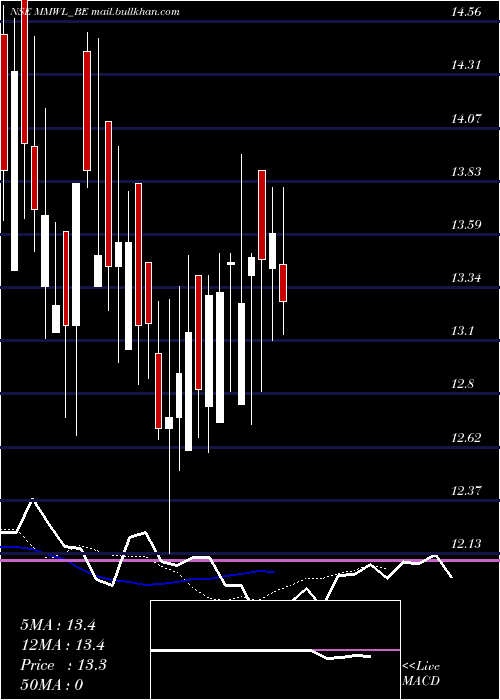Click the 14.31 price axis label
The height and width of the screenshot is (700, 500).
pos(466,65)
